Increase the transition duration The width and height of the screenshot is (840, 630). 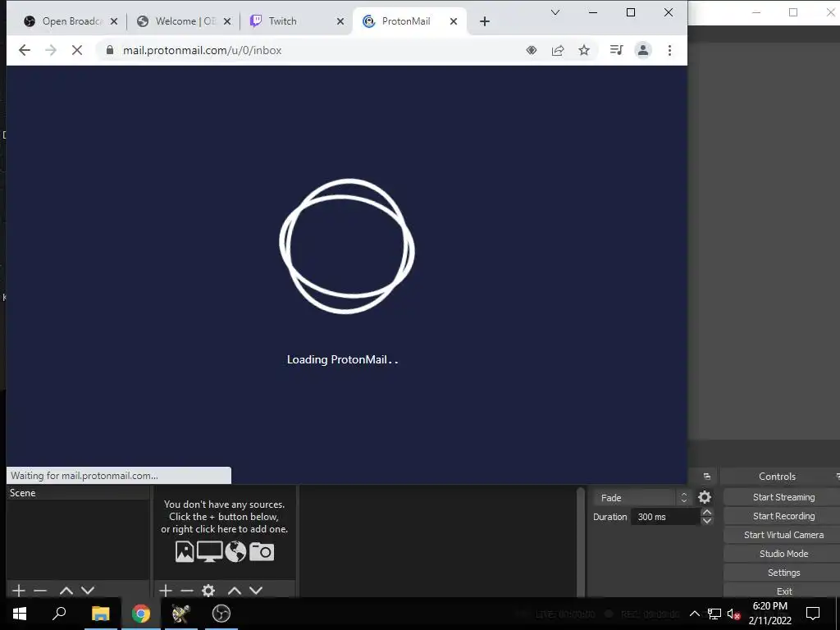706,513
